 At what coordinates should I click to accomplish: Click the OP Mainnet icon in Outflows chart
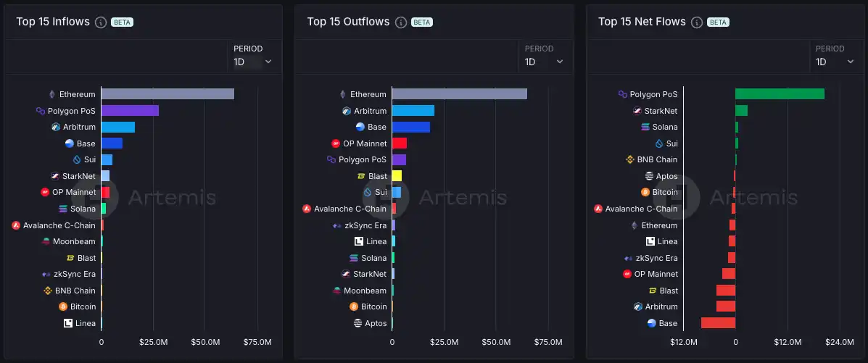coord(336,143)
